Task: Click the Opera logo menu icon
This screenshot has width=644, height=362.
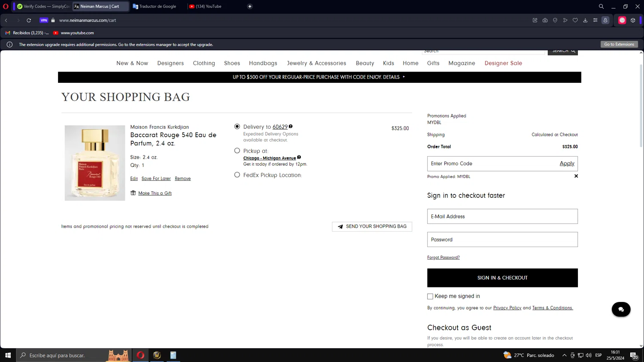Action: point(6,6)
